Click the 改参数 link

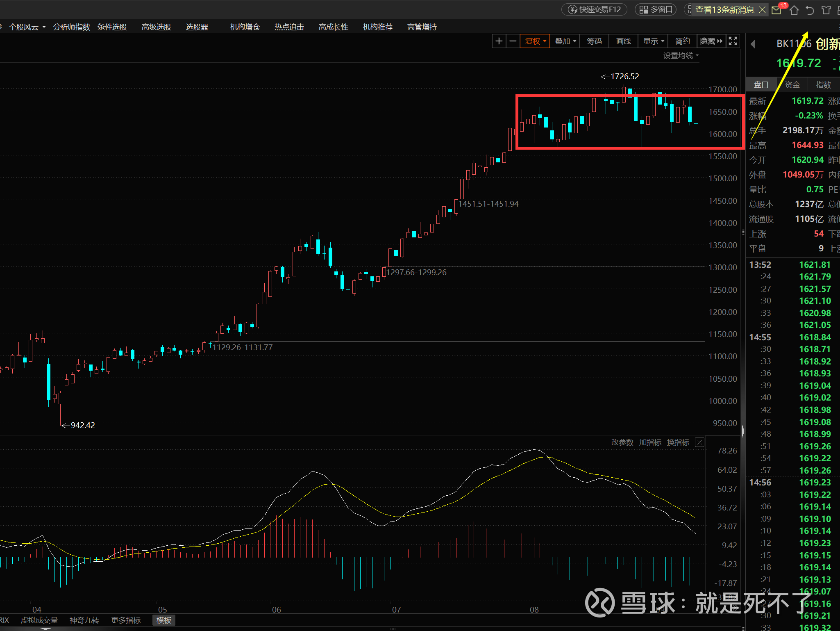[622, 442]
